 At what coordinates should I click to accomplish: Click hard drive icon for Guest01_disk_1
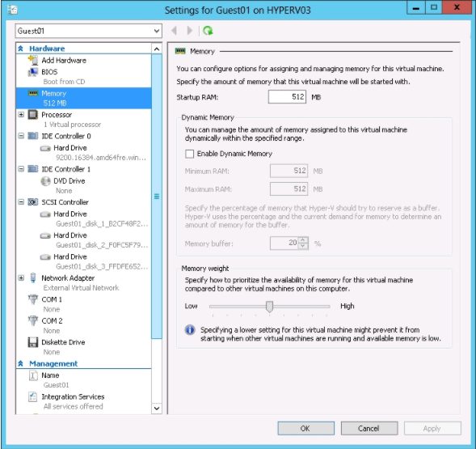45,214
